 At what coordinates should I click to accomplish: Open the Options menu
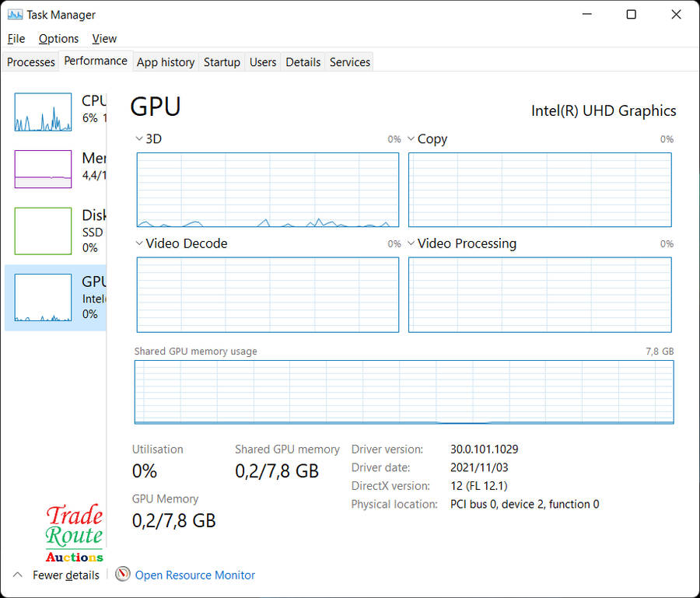(x=58, y=39)
